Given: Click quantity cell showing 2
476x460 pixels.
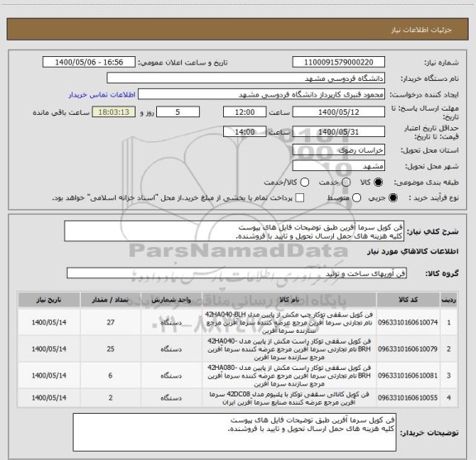Looking at the screenshot, I should pyautogui.click(x=111, y=397).
